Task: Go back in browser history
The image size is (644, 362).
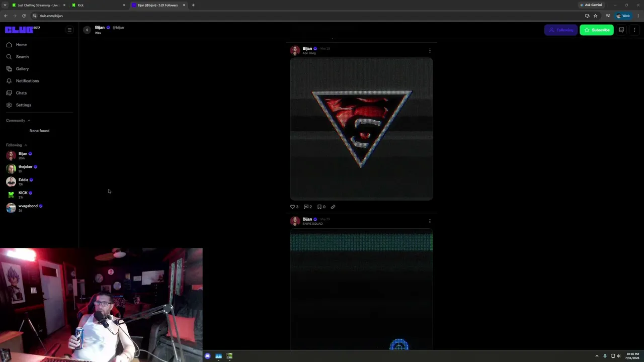Action: click(x=6, y=16)
